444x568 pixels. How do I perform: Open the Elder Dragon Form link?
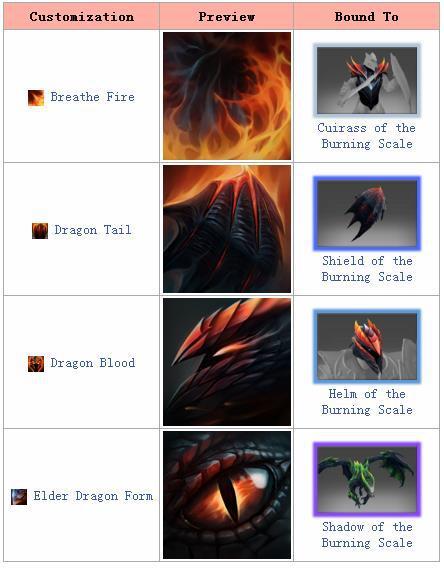pyautogui.click(x=93, y=496)
